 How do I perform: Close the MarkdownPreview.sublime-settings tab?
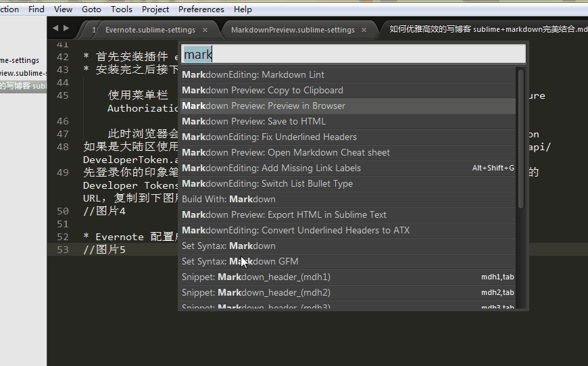pyautogui.click(x=364, y=30)
